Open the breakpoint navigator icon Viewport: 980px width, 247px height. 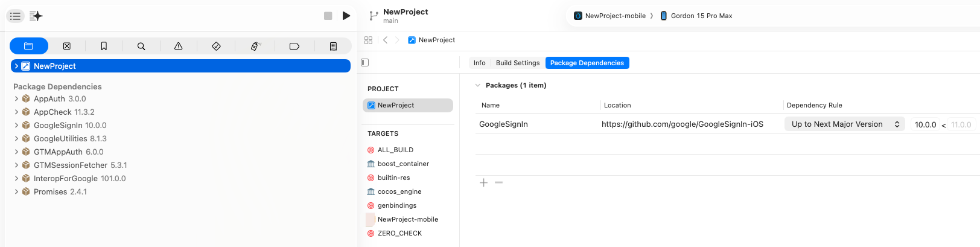pyautogui.click(x=294, y=46)
